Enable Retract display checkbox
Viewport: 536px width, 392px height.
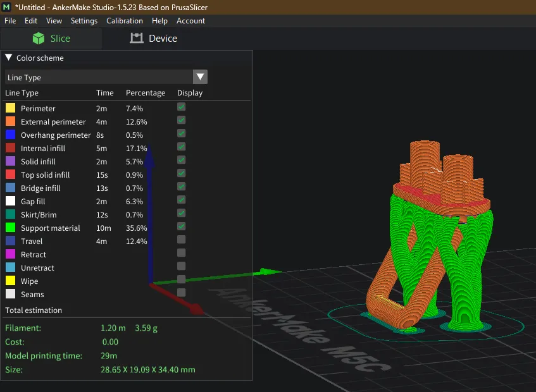tap(182, 253)
